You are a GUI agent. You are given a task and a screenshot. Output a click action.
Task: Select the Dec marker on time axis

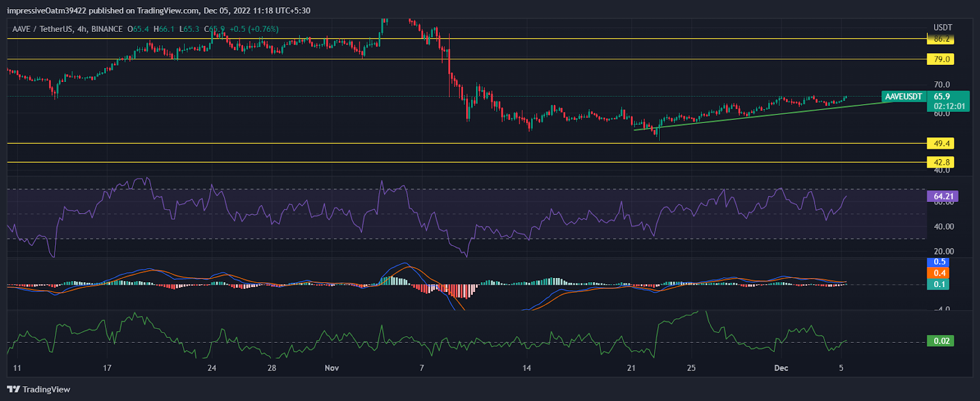781,368
